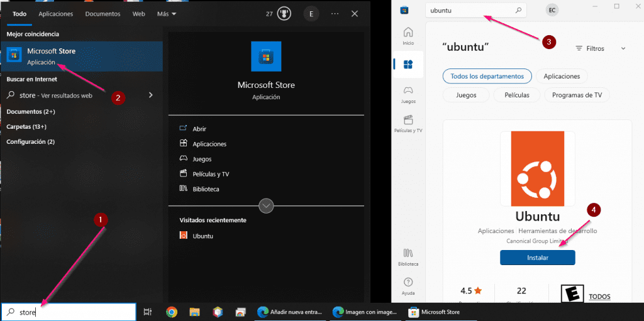Open the three-dots options in search panel
Viewport: 644px width, 321px height.
(335, 14)
